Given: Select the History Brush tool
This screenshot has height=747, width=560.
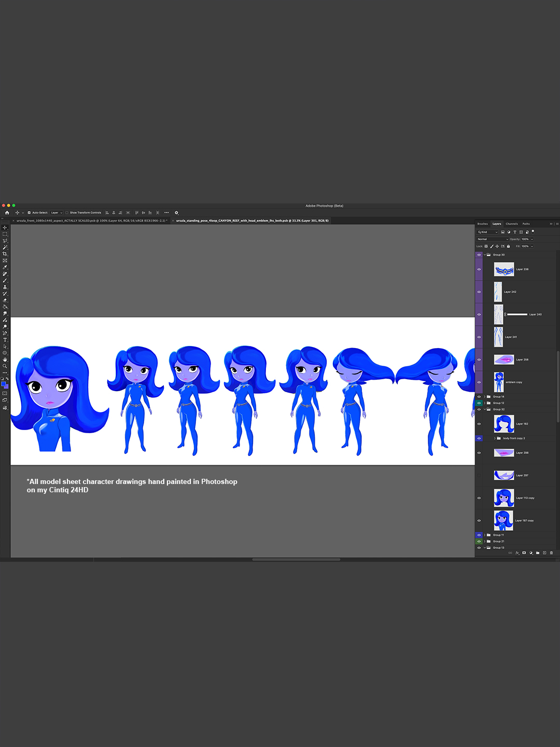Looking at the screenshot, I should coord(5,294).
